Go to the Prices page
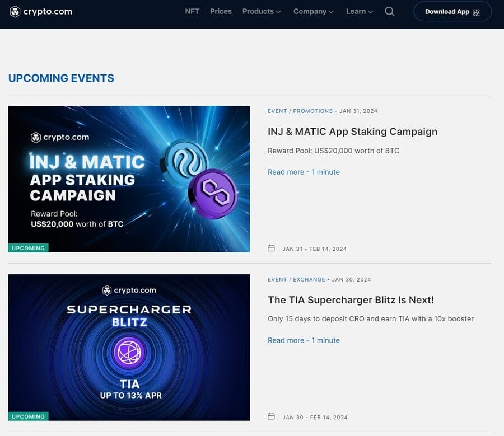Image resolution: width=504 pixels, height=436 pixels. (221, 12)
